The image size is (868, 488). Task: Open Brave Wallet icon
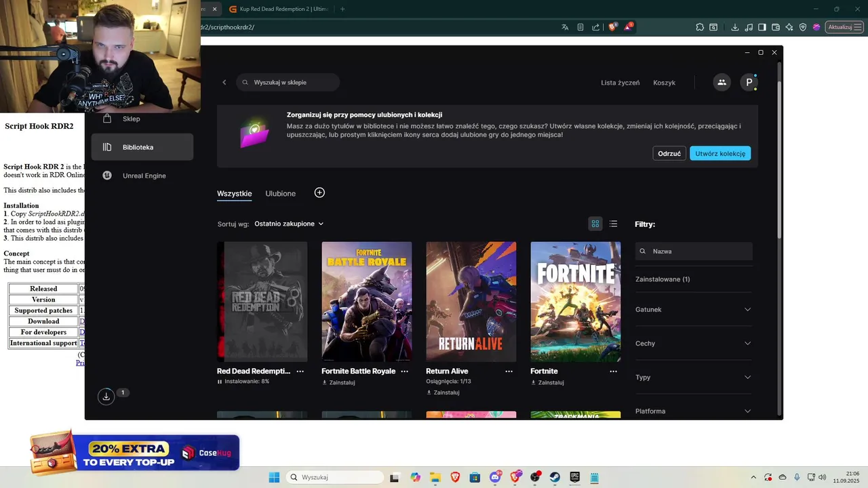tap(776, 27)
